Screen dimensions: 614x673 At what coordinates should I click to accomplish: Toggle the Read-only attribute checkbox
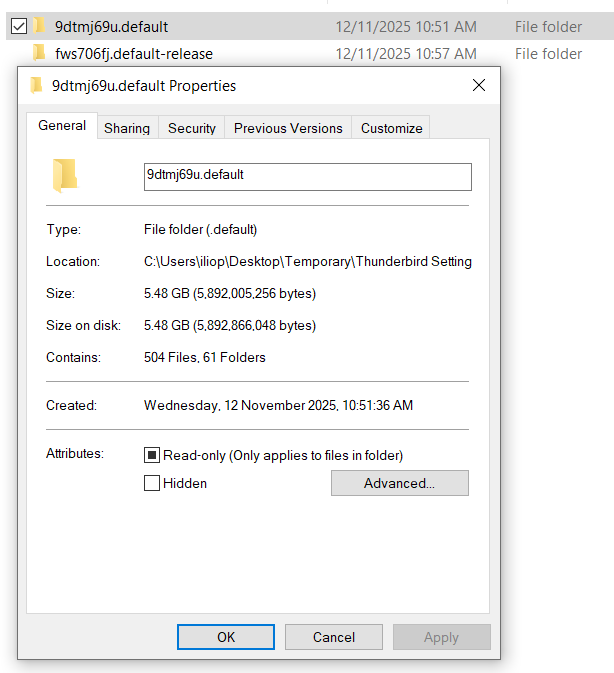[x=152, y=455]
